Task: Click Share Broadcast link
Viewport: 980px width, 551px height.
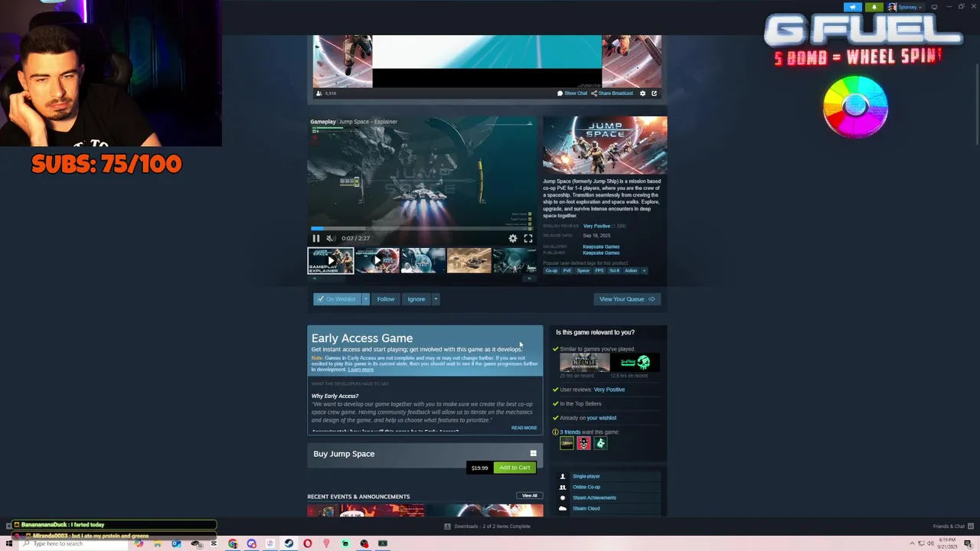Action: (x=612, y=93)
